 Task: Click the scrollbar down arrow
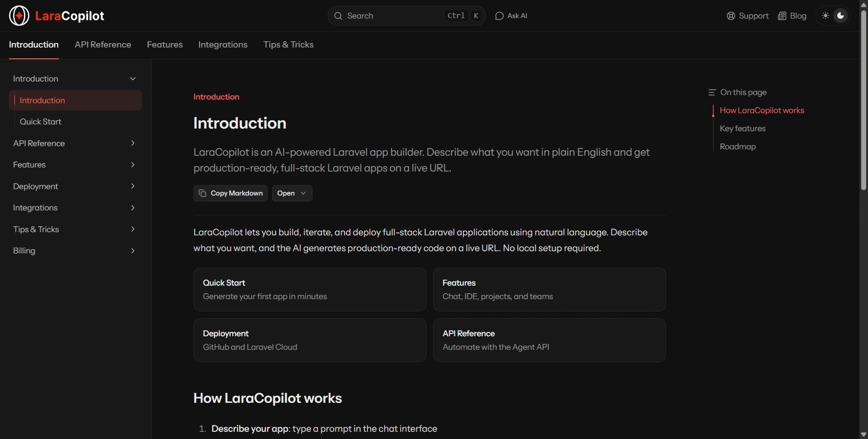click(x=863, y=434)
